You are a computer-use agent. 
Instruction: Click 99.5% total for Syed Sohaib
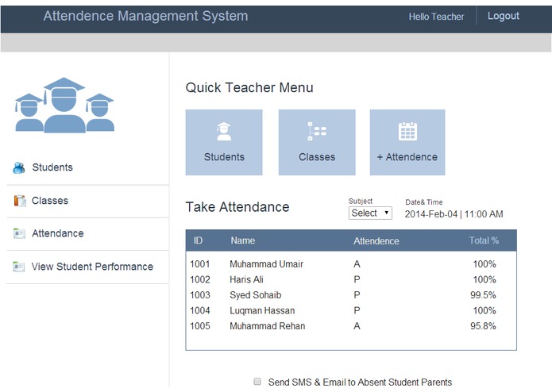coord(483,295)
